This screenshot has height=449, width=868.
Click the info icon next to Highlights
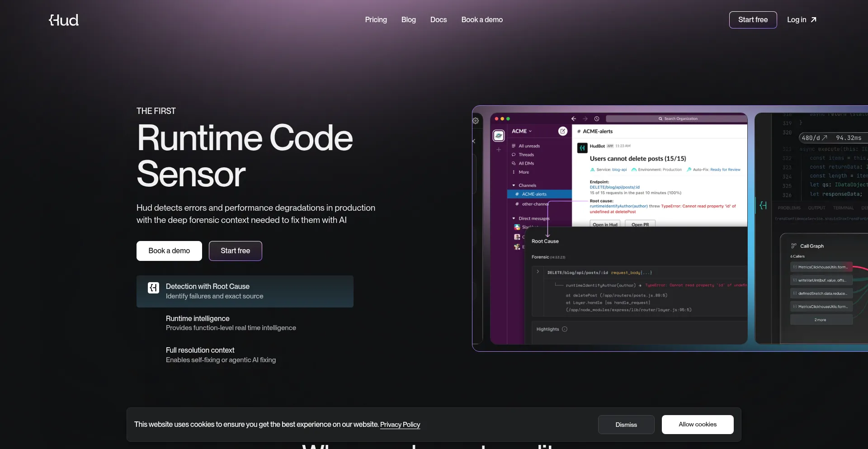click(x=564, y=329)
